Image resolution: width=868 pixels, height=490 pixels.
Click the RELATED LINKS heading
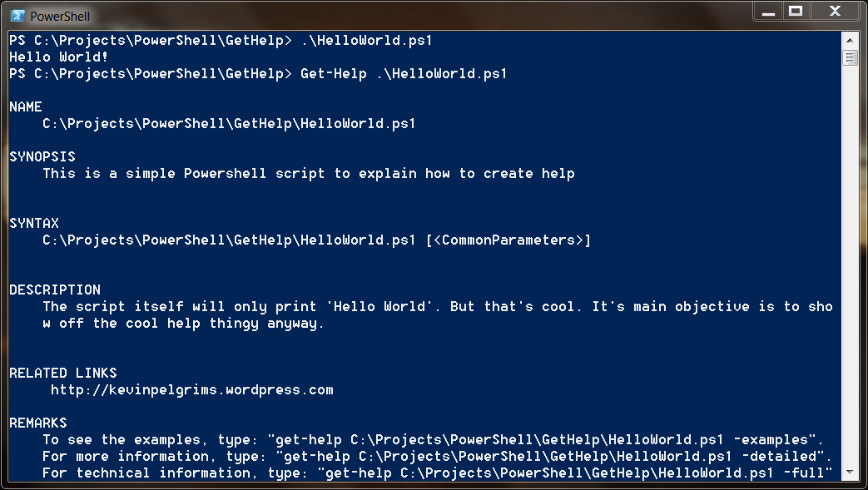coord(62,373)
